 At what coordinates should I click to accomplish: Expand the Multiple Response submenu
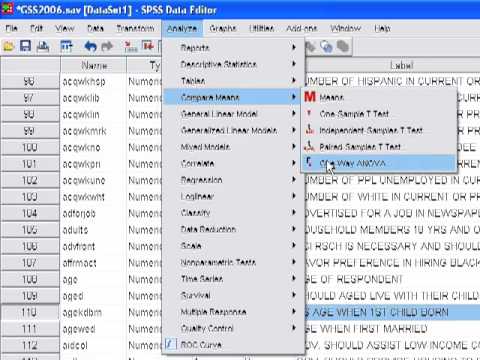coord(233,312)
